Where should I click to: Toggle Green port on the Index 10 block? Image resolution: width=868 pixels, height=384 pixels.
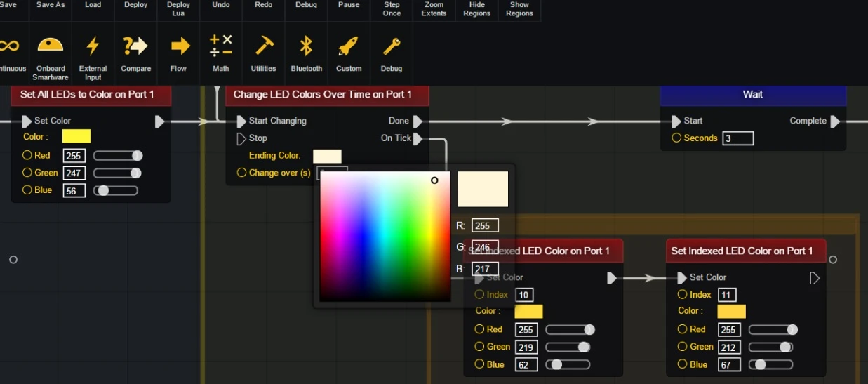pyautogui.click(x=480, y=346)
